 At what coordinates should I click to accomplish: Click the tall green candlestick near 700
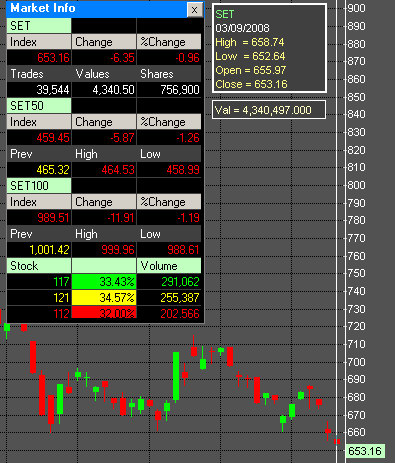coord(176,376)
